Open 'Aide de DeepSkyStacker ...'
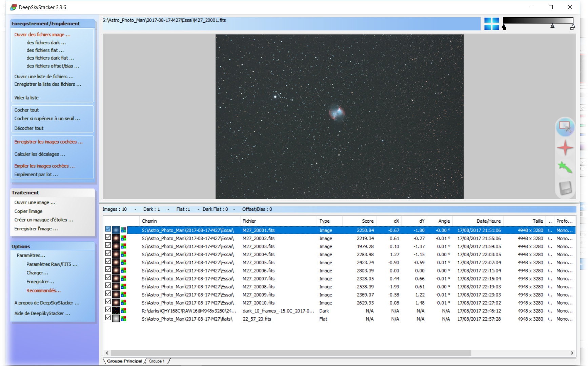The height and width of the screenshot is (366, 588). click(42, 313)
